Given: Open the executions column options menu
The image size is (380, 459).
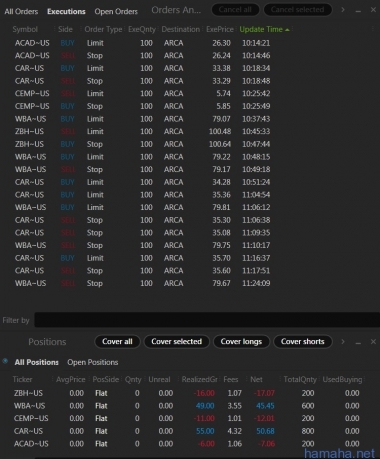Looking at the screenshot, I should click(x=373, y=29).
